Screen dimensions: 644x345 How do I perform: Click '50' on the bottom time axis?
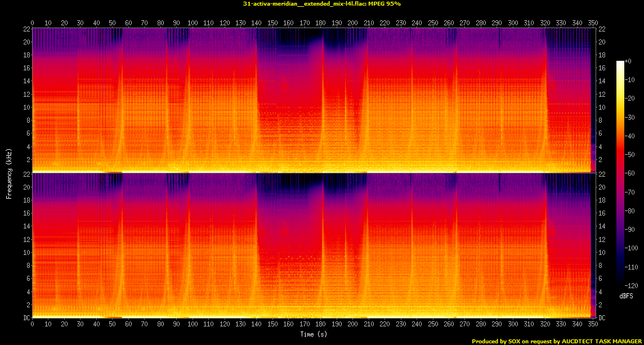(x=113, y=324)
